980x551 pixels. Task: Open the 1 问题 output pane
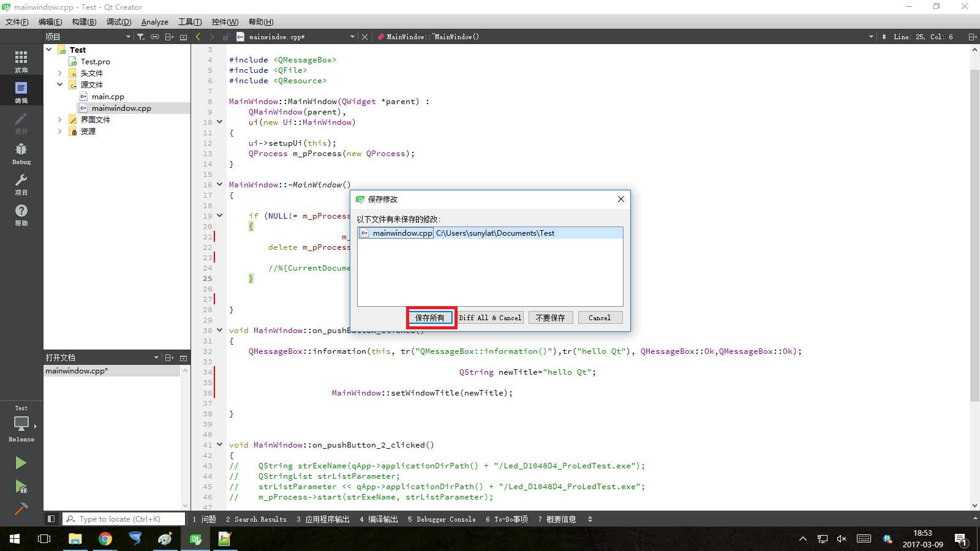point(205,519)
